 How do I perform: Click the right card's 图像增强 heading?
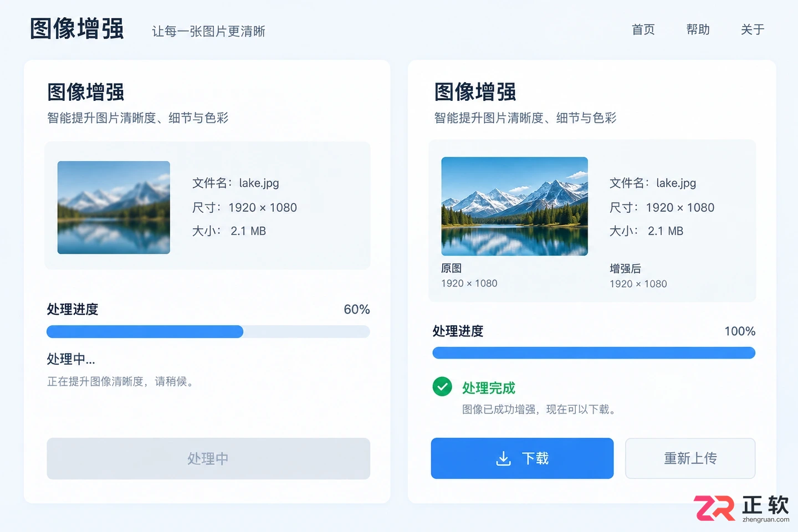pyautogui.click(x=475, y=92)
